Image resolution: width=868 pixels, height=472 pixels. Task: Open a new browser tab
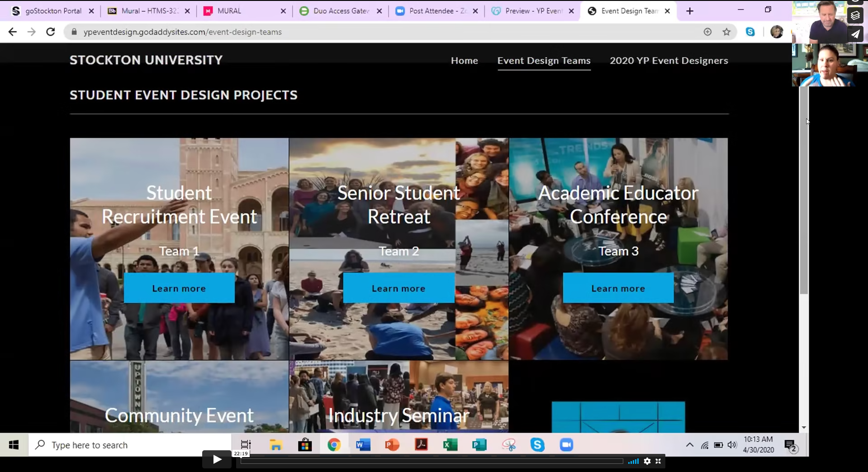689,11
